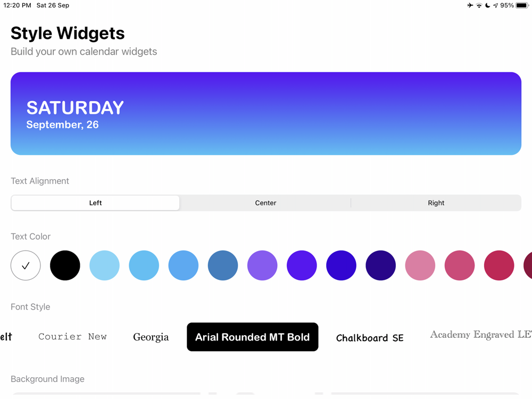532x399 pixels.
Task: Choose the crimson red color swatch
Action: click(x=499, y=265)
